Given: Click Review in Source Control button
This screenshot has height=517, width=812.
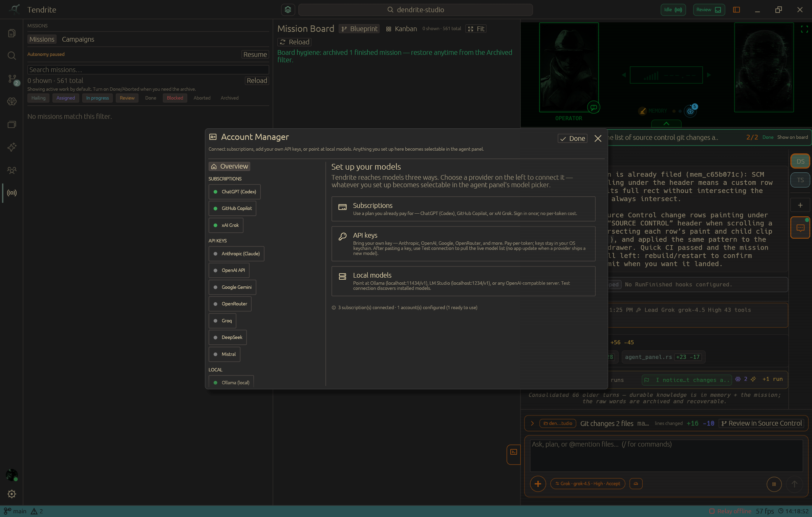Looking at the screenshot, I should pyautogui.click(x=761, y=424).
